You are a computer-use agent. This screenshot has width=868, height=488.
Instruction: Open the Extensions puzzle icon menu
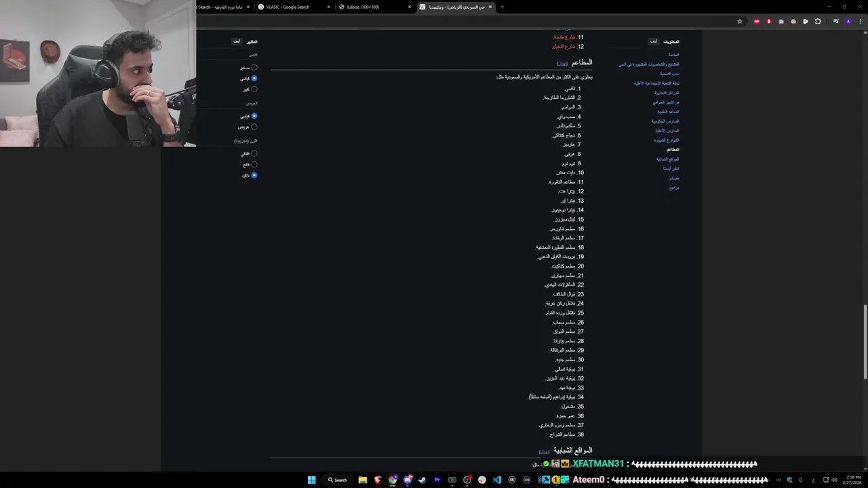[x=818, y=21]
